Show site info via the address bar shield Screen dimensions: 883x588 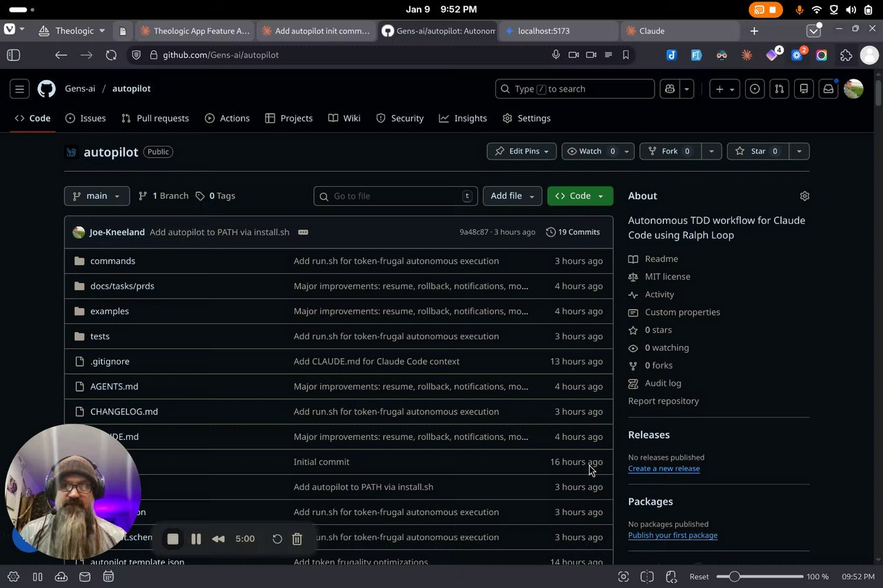click(x=137, y=55)
